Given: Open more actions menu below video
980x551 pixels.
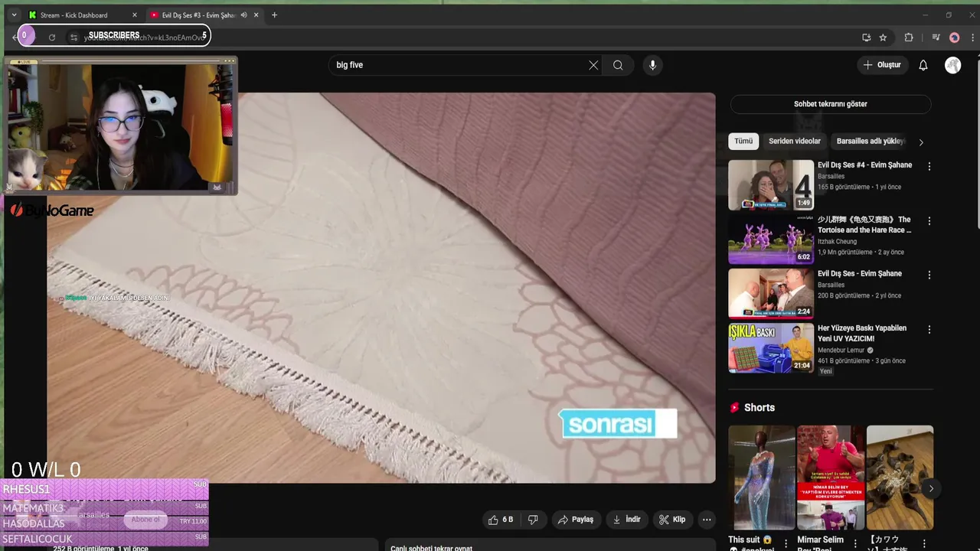Looking at the screenshot, I should coord(707,520).
